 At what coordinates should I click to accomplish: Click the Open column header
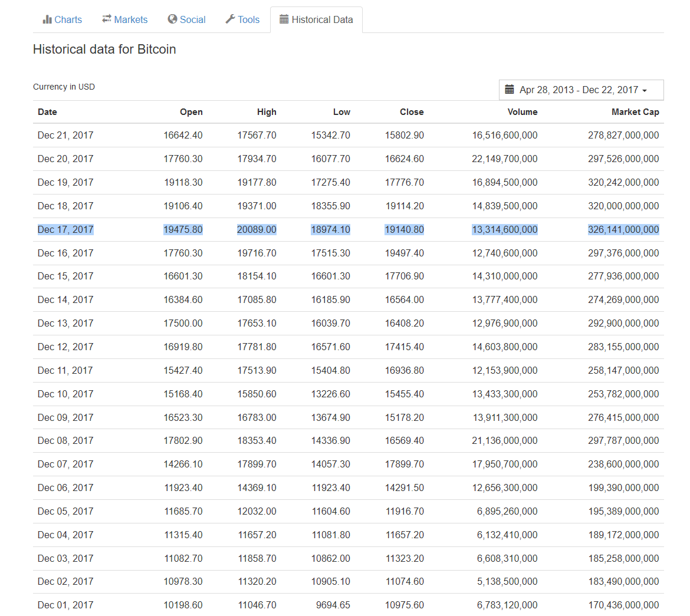[191, 112]
